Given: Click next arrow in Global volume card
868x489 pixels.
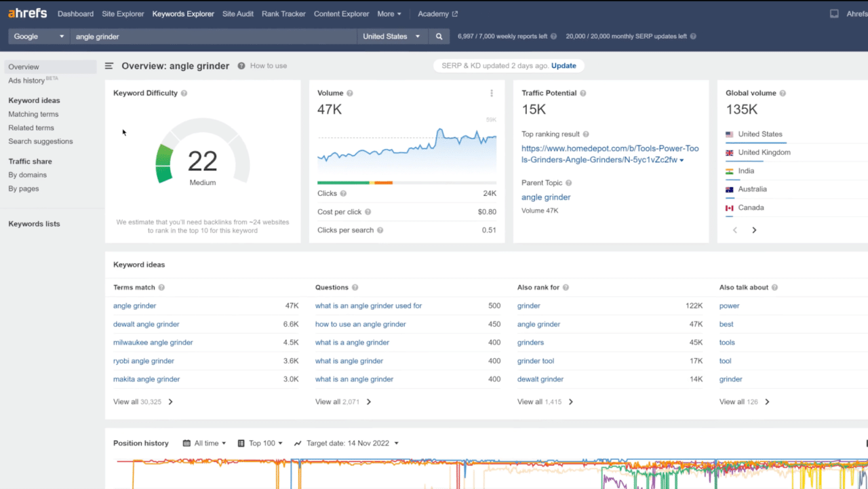Looking at the screenshot, I should click(754, 230).
